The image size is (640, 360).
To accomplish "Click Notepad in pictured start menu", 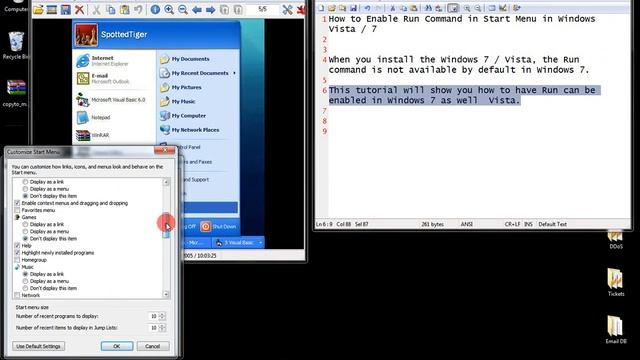I will 93,118.
